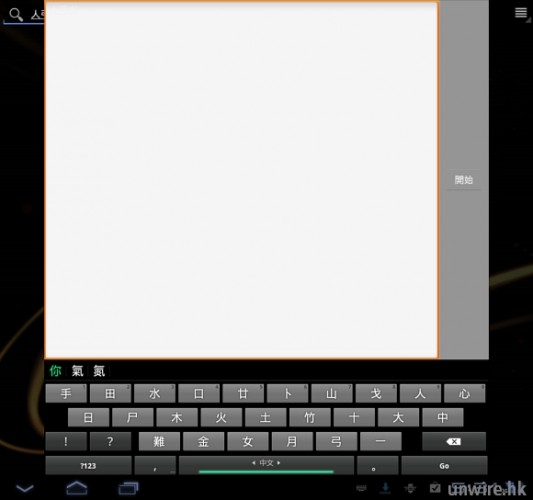The image size is (533, 500).
Task: Tap the 廿 key
Action: coord(243,394)
